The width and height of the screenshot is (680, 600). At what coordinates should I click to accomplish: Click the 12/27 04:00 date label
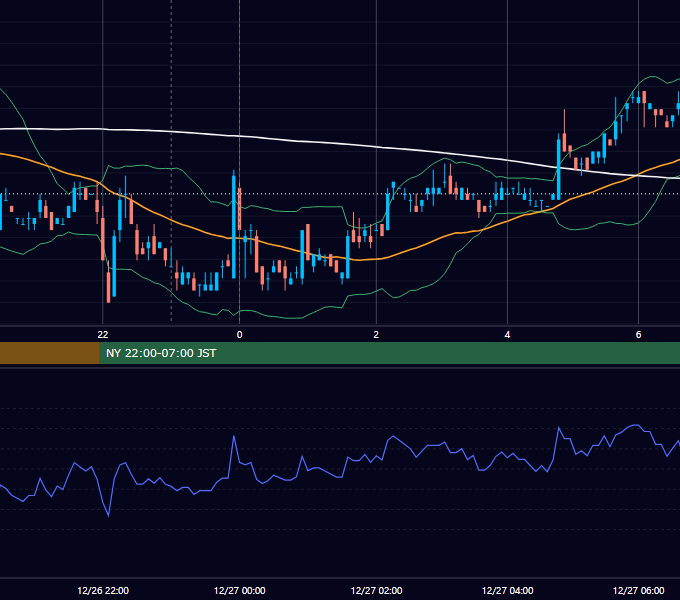[507, 590]
